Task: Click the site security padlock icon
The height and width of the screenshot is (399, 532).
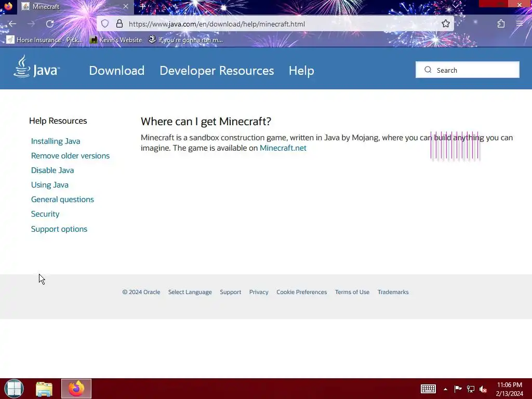Action: coord(119,24)
